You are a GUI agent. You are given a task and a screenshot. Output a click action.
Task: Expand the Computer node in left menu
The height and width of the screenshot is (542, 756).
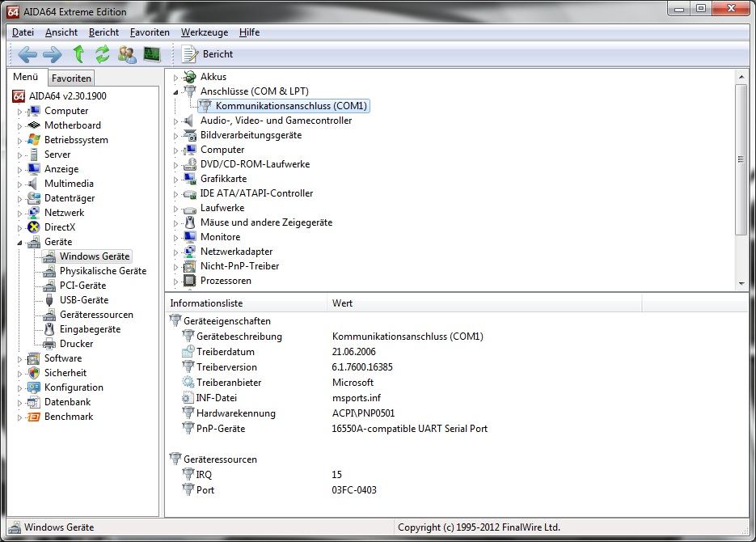(x=19, y=112)
